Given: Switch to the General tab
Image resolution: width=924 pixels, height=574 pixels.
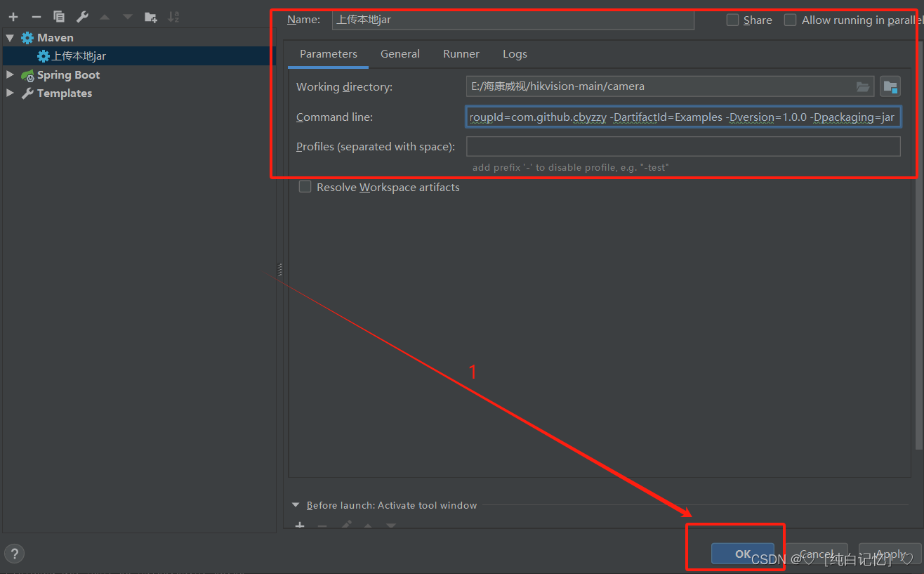Looking at the screenshot, I should (x=400, y=54).
